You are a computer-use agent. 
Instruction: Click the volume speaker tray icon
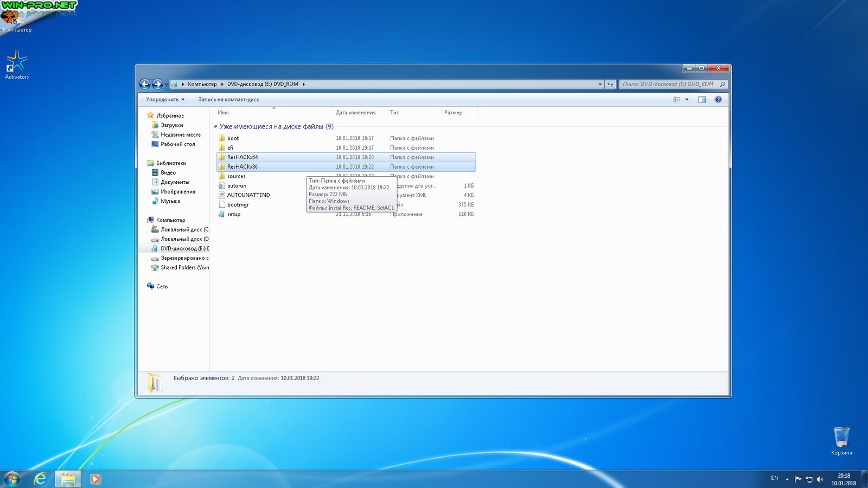pos(820,479)
